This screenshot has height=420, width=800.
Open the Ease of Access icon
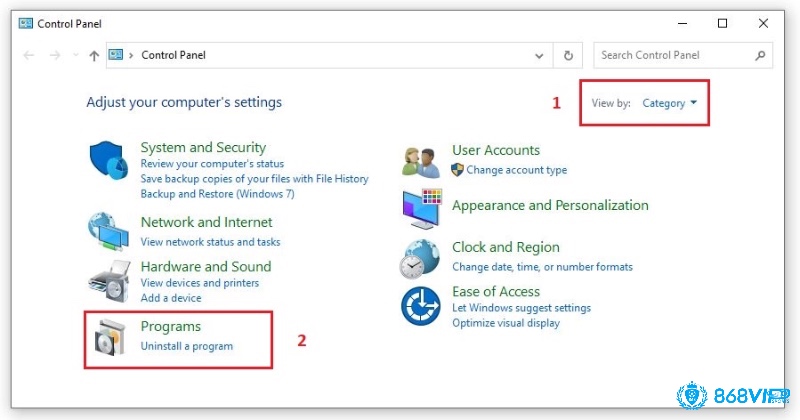point(421,305)
